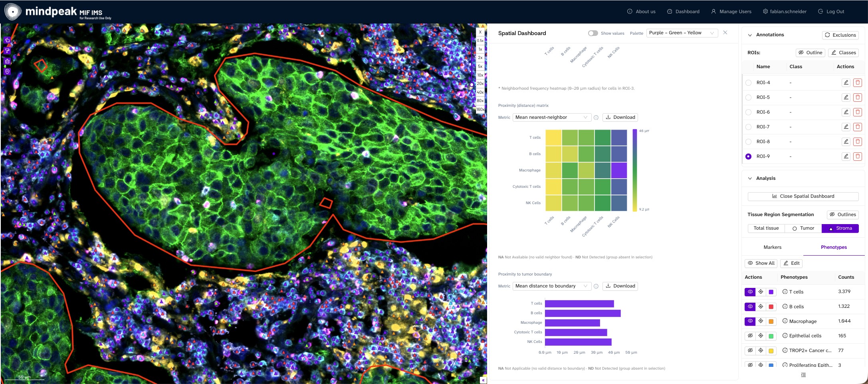Click Show All phenotypes button
Viewport: 868px width, 384px height.
(761, 263)
